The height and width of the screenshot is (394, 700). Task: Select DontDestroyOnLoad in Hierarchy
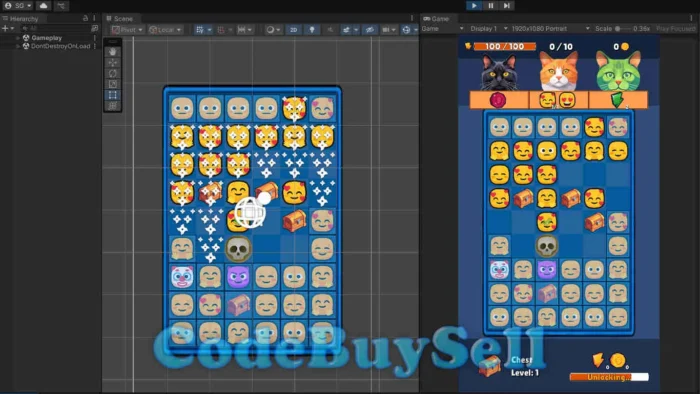click(x=60, y=46)
